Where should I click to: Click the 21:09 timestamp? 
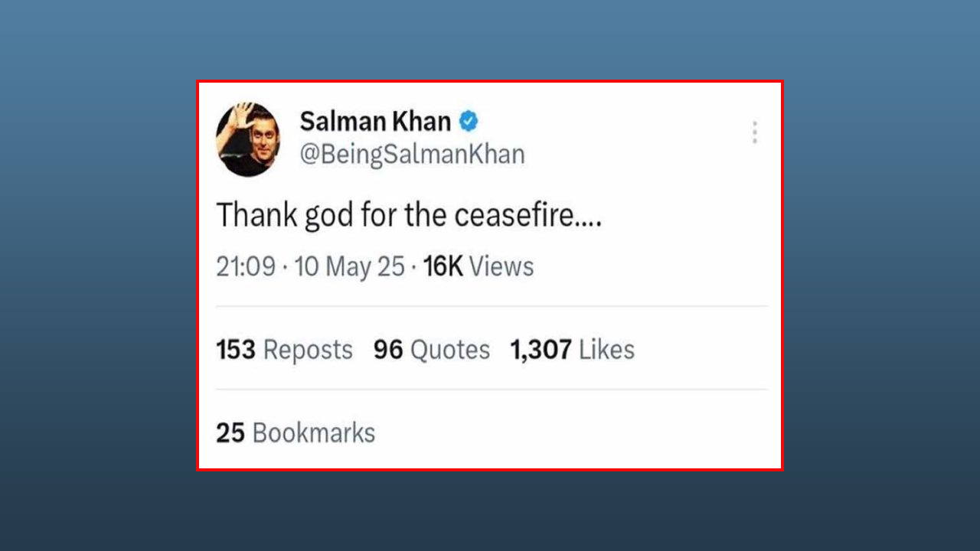point(245,266)
